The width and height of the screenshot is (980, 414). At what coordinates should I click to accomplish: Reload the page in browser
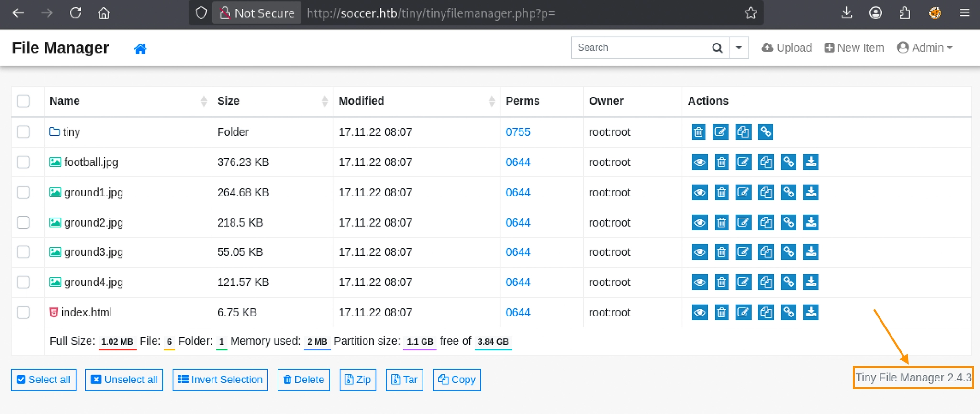pyautogui.click(x=75, y=13)
